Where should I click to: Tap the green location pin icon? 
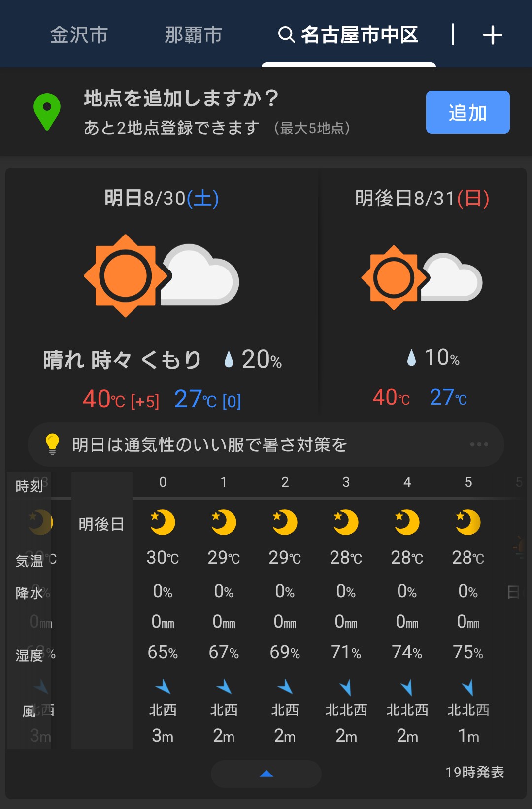point(47,111)
